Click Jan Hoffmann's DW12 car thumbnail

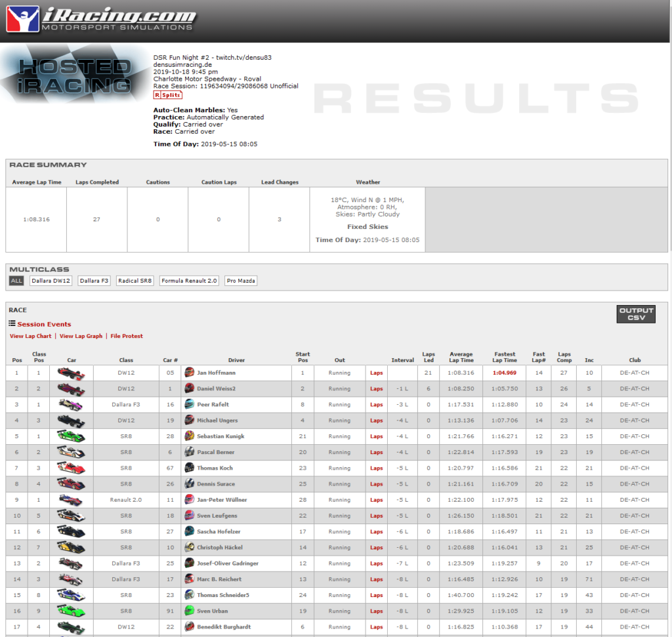click(x=71, y=373)
